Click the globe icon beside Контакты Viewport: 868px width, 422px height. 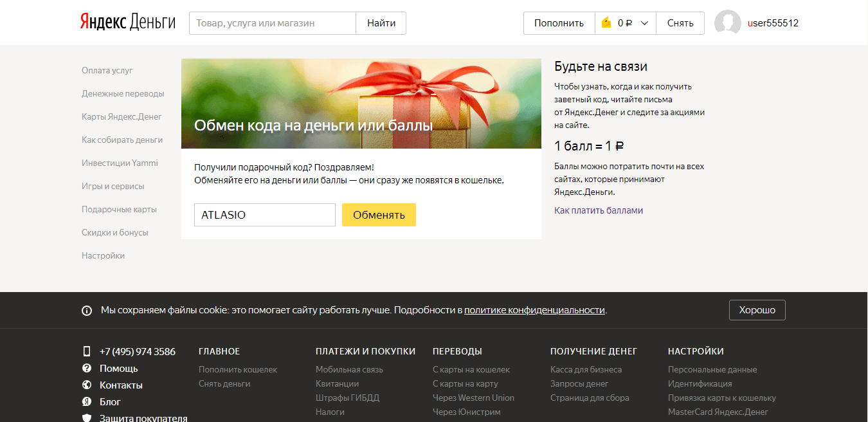(87, 385)
